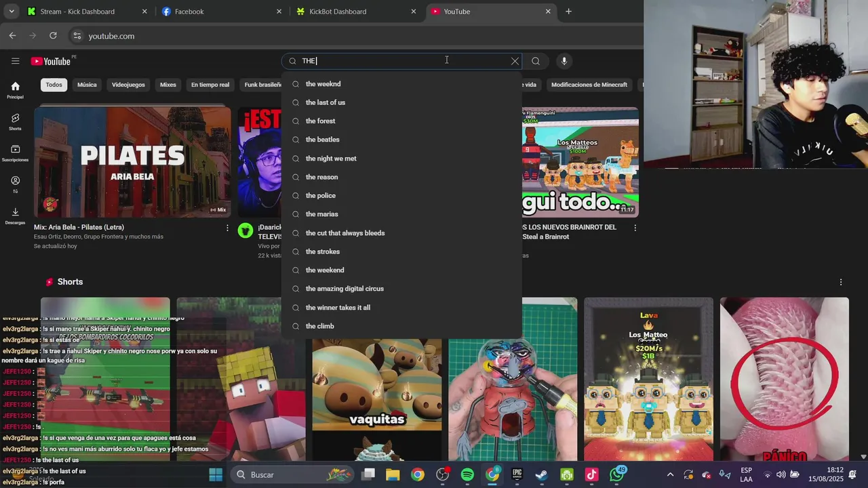The height and width of the screenshot is (488, 868).
Task: Choose suggestion 'the forest'
Action: point(401,121)
